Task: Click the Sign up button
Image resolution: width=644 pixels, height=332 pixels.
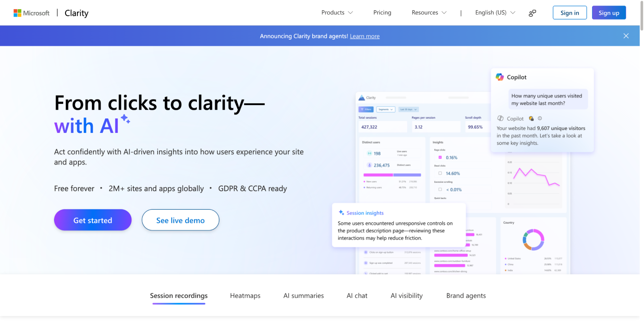Action: coord(609,13)
